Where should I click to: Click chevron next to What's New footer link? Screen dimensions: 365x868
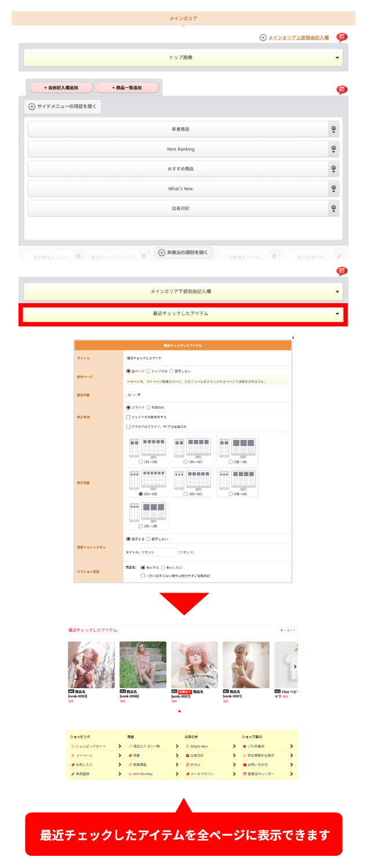tap(234, 746)
